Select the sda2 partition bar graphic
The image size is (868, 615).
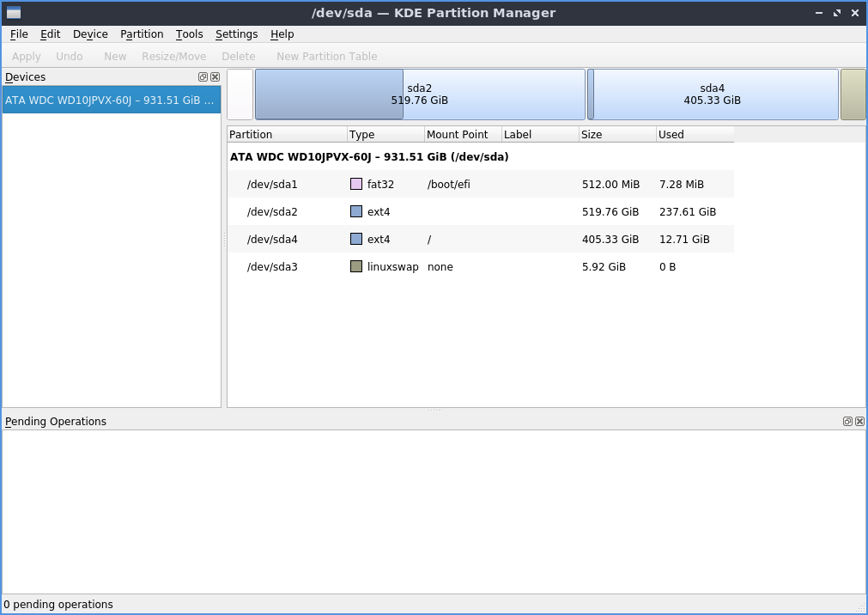tap(420, 94)
